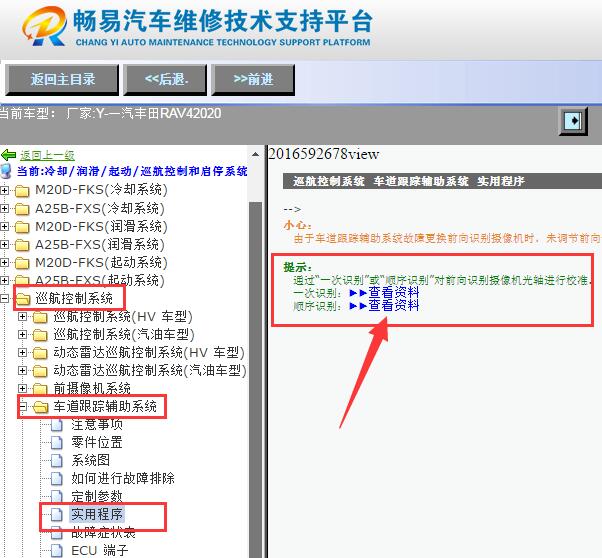Select M20D-FKS(冷却系统) in the tree
The width and height of the screenshot is (602, 558).
click(x=101, y=190)
